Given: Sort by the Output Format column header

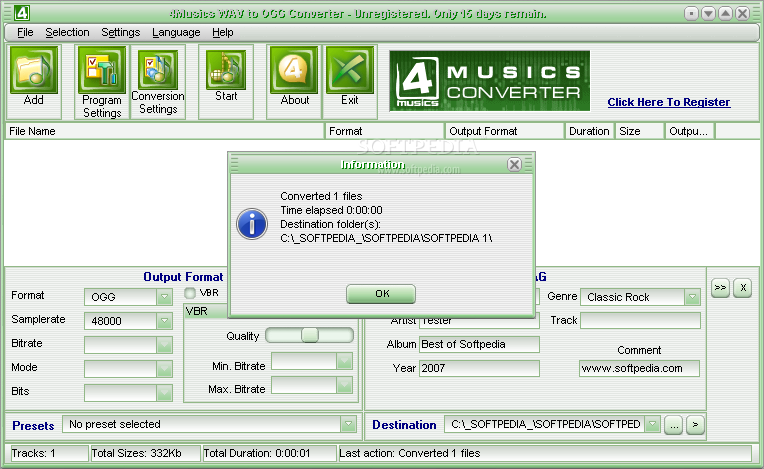Looking at the screenshot, I should coord(504,131).
